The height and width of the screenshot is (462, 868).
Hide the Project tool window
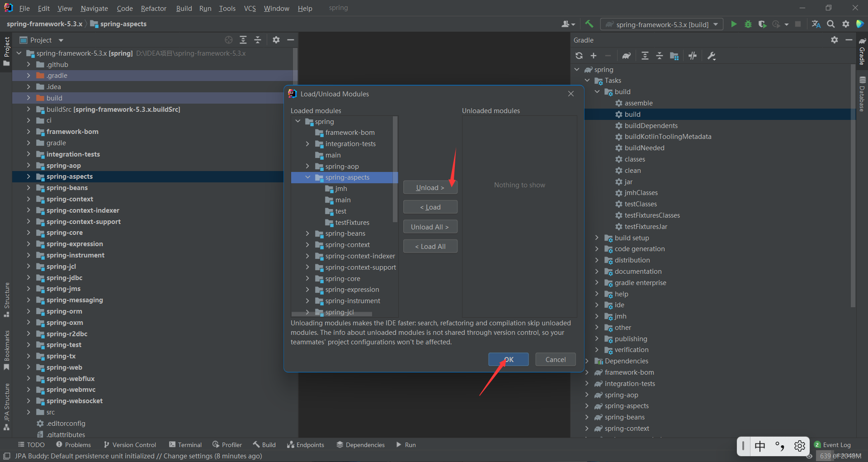click(x=291, y=40)
